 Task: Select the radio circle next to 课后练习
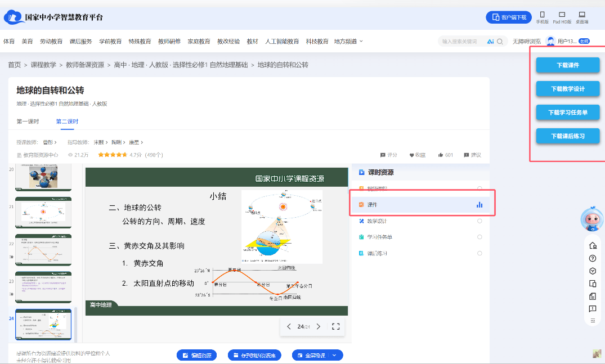[x=479, y=253]
